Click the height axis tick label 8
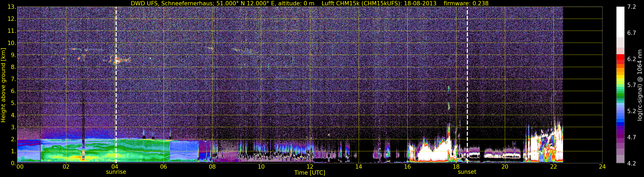Screen dimensions: 644x177 pos(13,67)
